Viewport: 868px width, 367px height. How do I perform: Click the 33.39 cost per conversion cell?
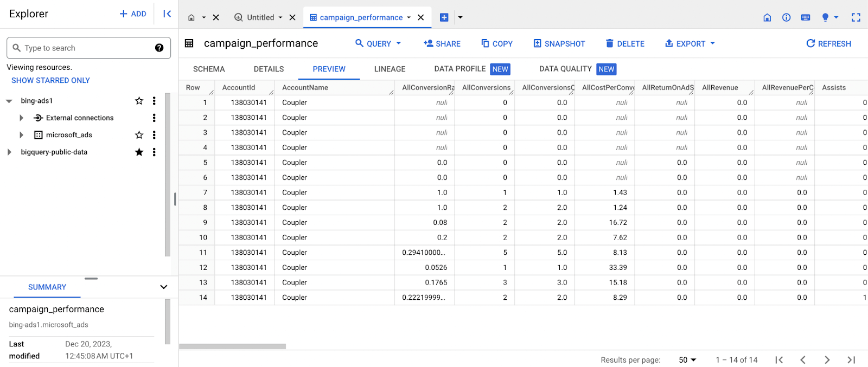pos(605,267)
